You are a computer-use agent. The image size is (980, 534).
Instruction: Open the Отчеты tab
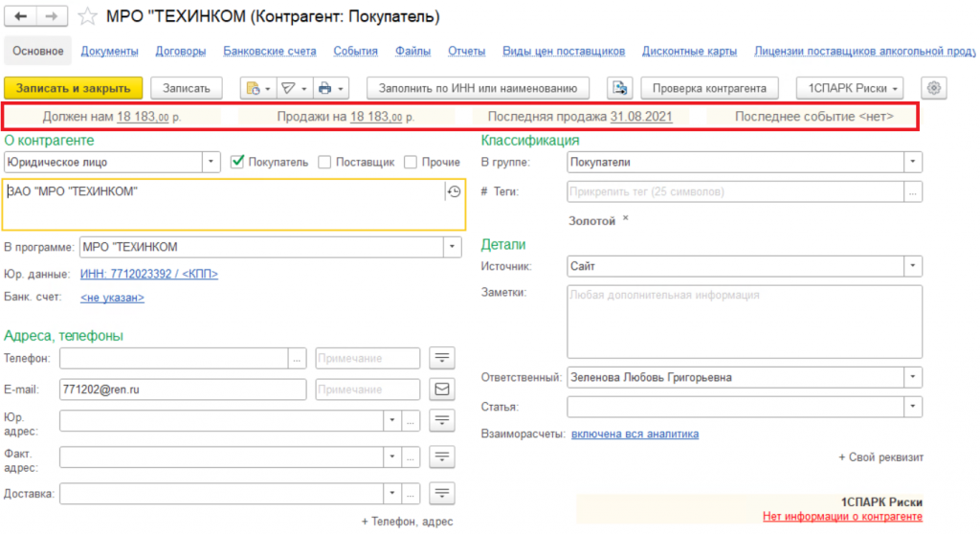point(466,51)
